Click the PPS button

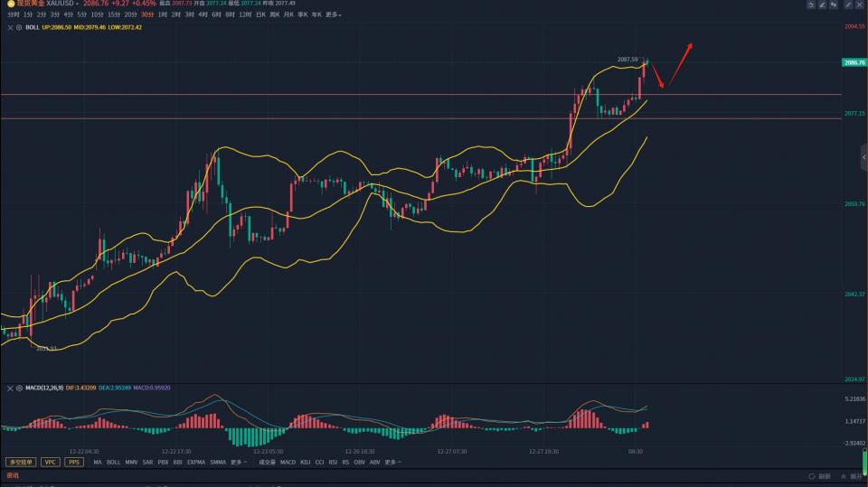pos(74,462)
